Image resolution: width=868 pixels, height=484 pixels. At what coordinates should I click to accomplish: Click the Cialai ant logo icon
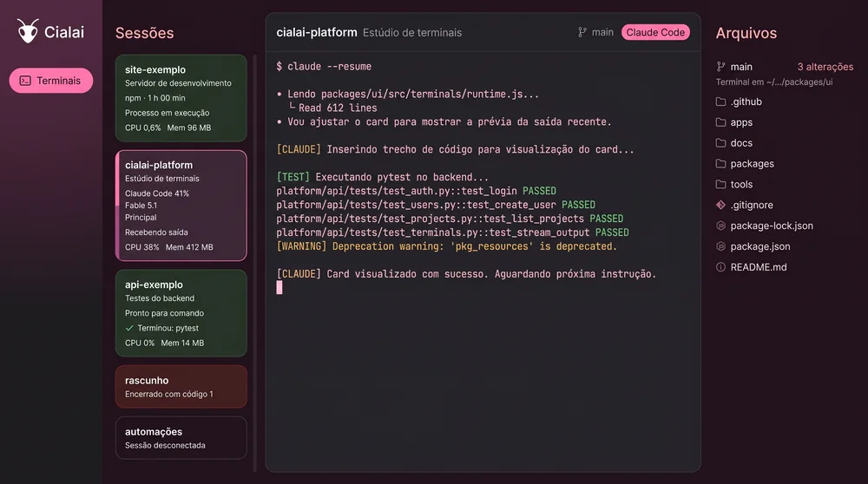coord(28,31)
